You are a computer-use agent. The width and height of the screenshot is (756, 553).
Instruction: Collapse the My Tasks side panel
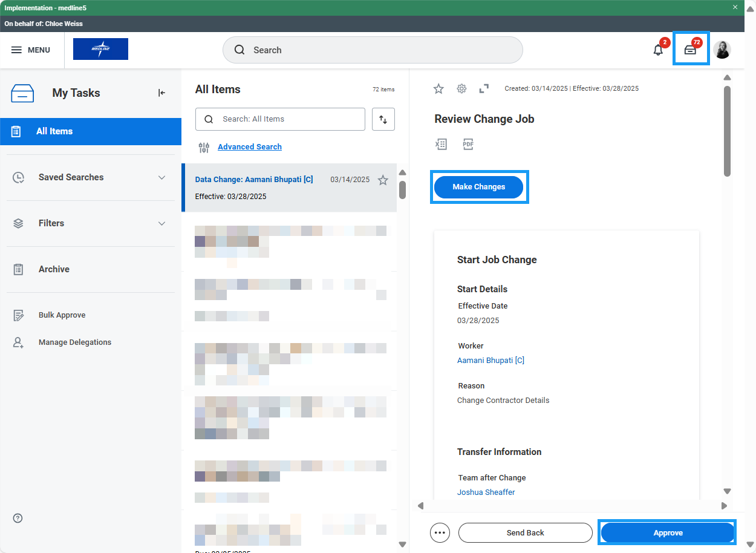[161, 93]
